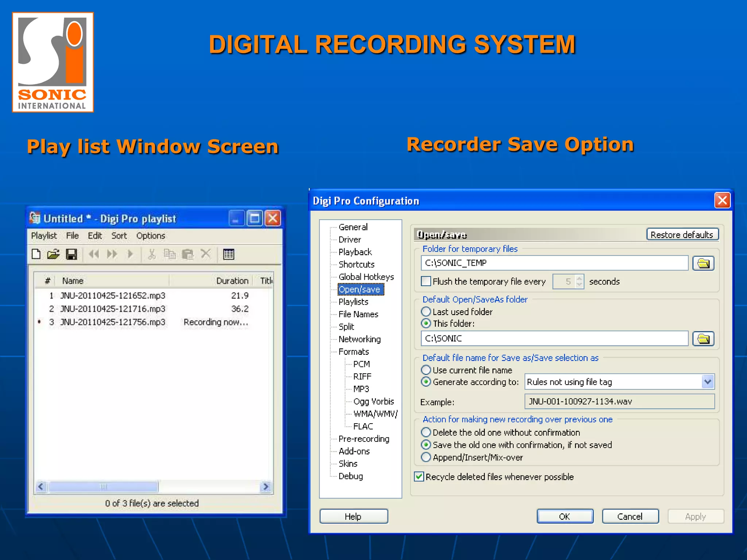Click playlist scrollbar left arrow
This screenshot has height=560, width=747.
(40, 486)
